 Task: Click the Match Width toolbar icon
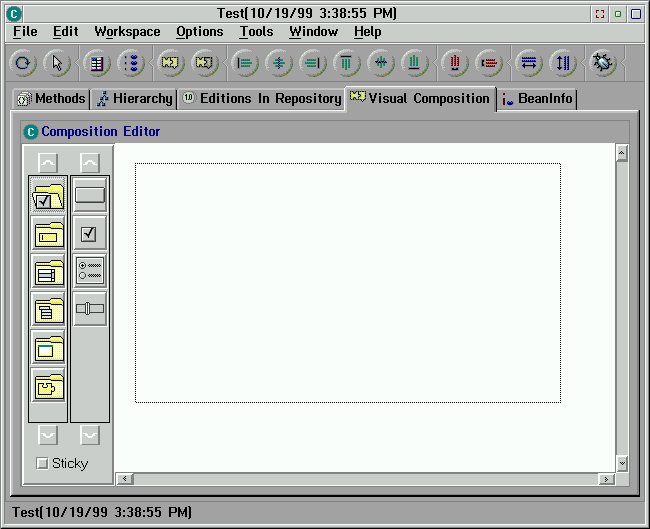(529, 63)
